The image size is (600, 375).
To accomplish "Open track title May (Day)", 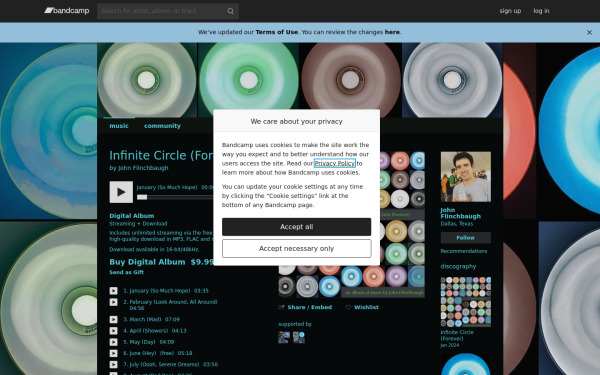I will point(142,342).
